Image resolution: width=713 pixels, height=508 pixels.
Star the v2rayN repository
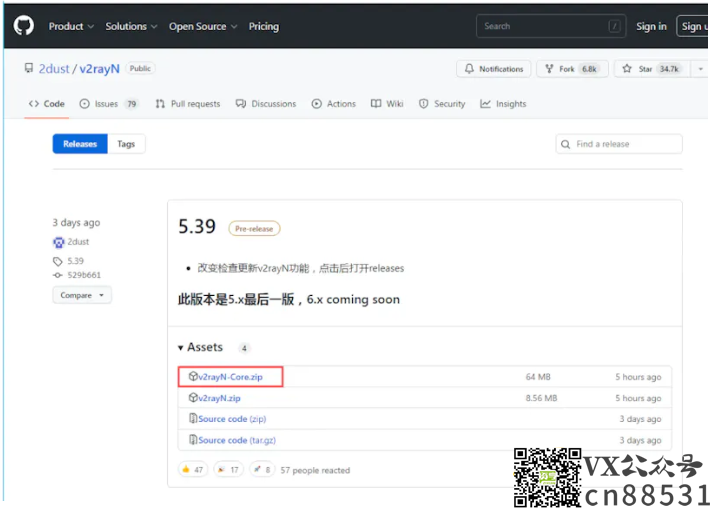pyautogui.click(x=653, y=69)
